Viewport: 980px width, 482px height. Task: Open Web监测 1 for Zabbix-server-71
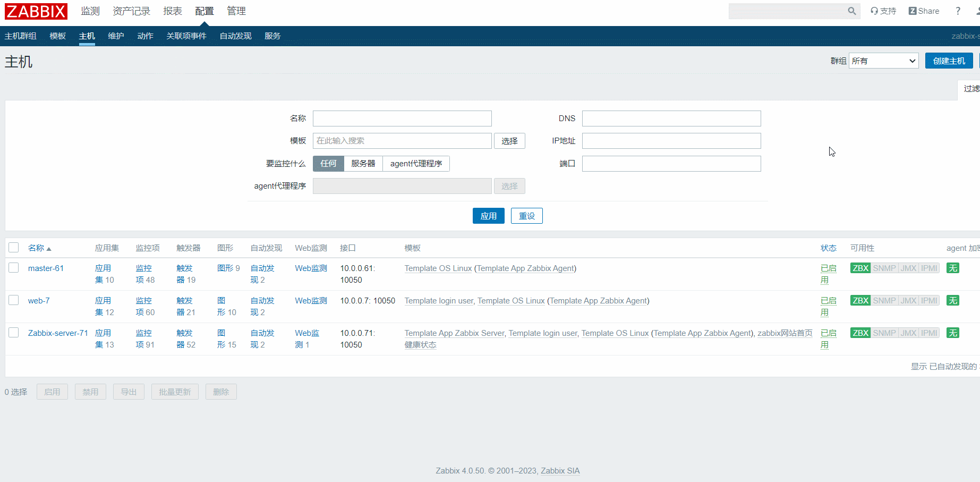307,339
